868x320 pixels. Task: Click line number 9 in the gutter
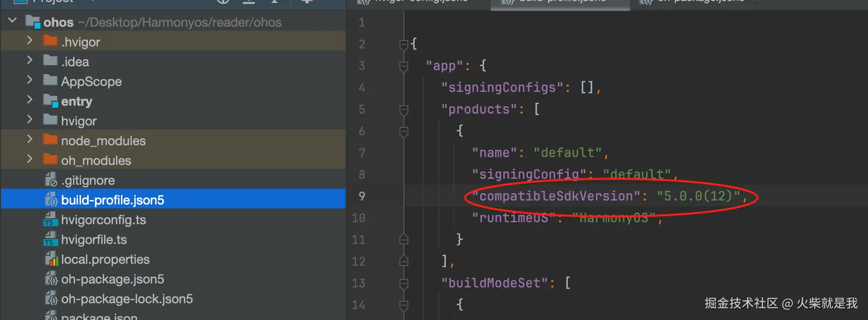(362, 196)
